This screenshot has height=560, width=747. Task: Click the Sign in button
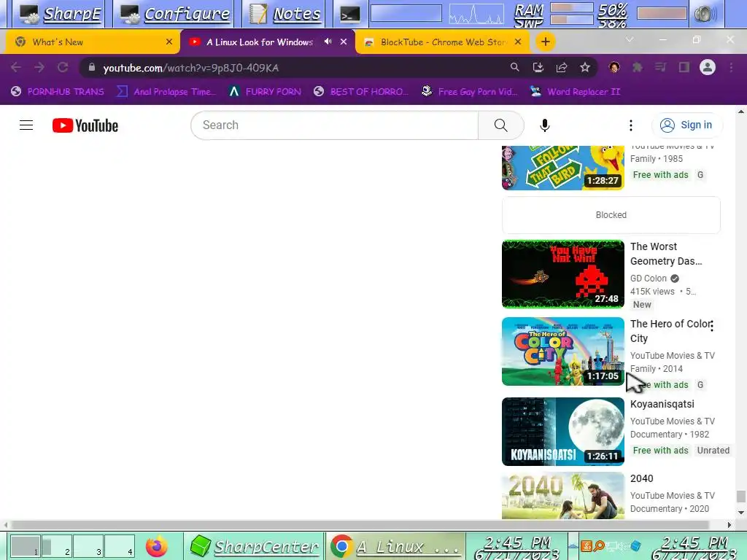coord(686,125)
